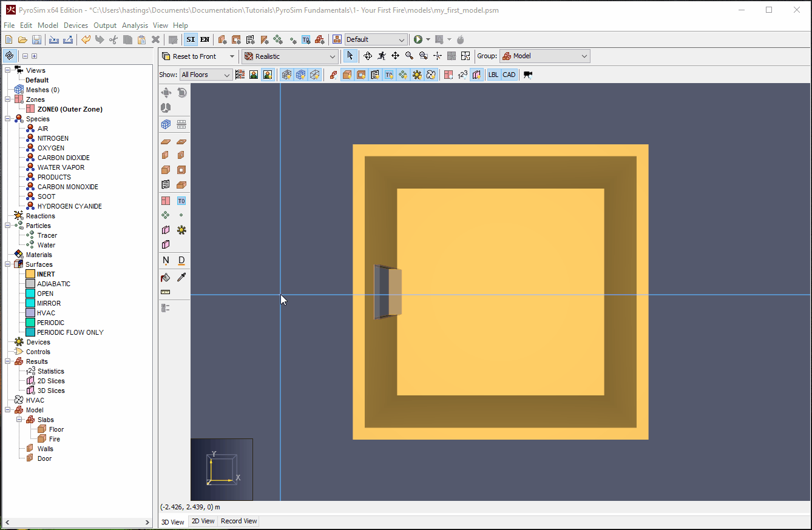The width and height of the screenshot is (812, 530).
Task: Toggle the LBL labels display
Action: point(493,75)
